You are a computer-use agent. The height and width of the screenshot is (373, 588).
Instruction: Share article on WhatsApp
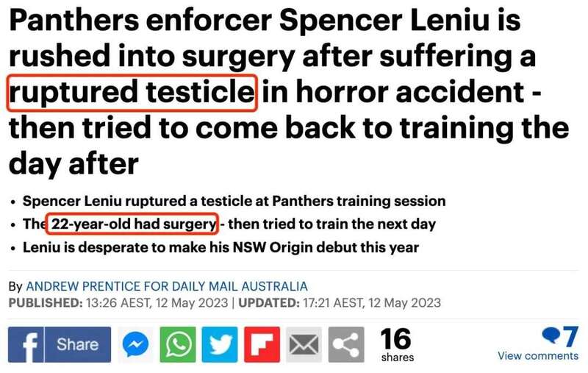(178, 344)
